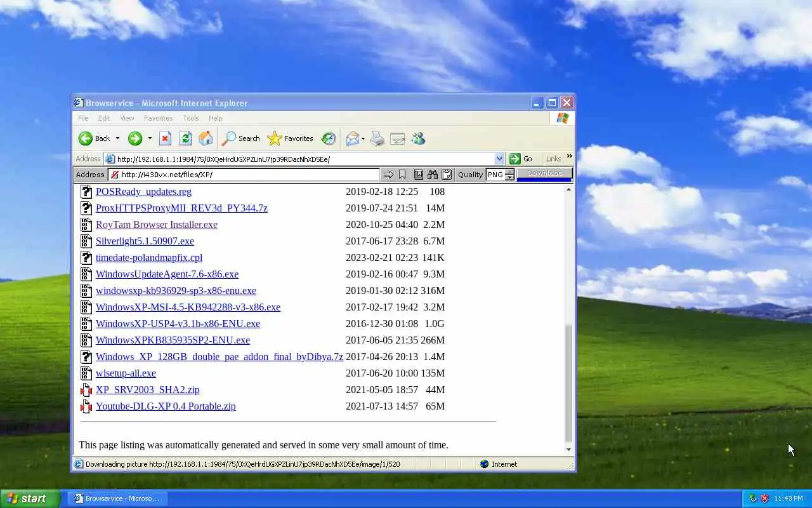Click the 11:43 PM system clock
Screen dimensions: 812x508
pos(789,498)
